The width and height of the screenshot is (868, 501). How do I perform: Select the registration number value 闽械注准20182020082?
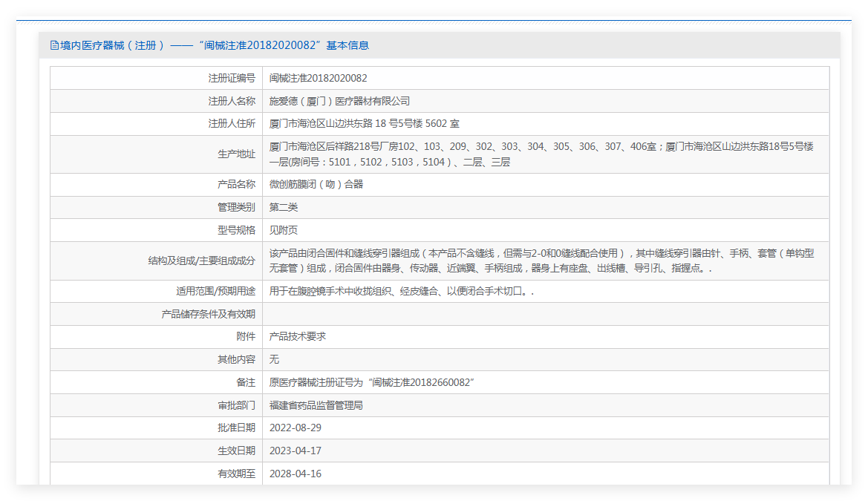319,79
